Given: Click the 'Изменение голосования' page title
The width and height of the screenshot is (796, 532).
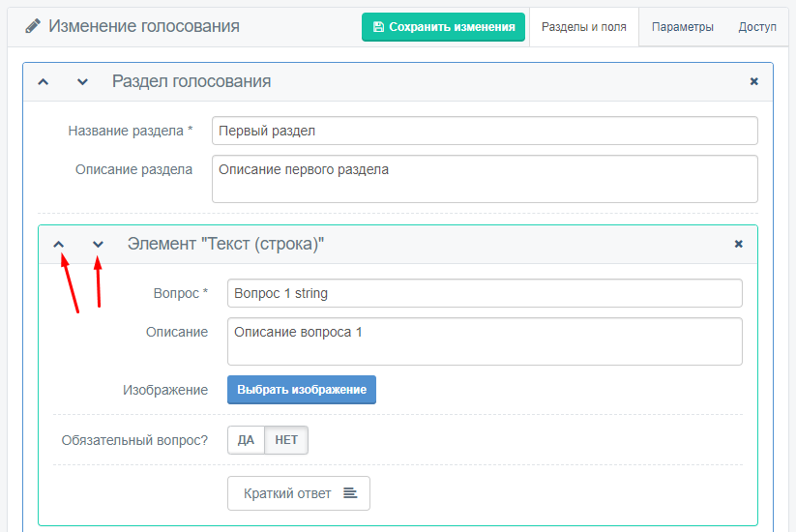Looking at the screenshot, I should coord(144,26).
